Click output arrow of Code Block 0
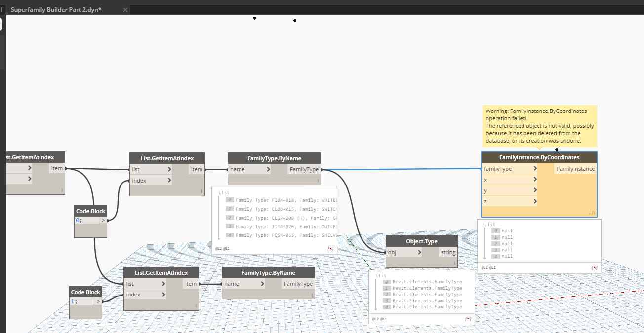This screenshot has width=644, height=333. click(103, 220)
